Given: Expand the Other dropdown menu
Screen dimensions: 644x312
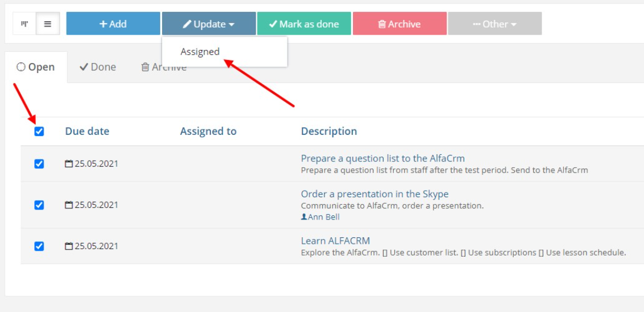Looking at the screenshot, I should coord(495,24).
